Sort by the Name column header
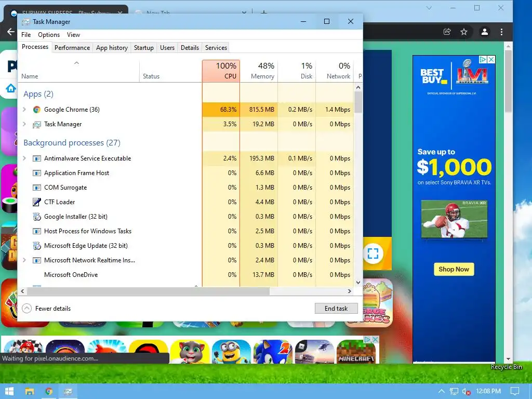The height and width of the screenshot is (399, 532). coord(78,71)
